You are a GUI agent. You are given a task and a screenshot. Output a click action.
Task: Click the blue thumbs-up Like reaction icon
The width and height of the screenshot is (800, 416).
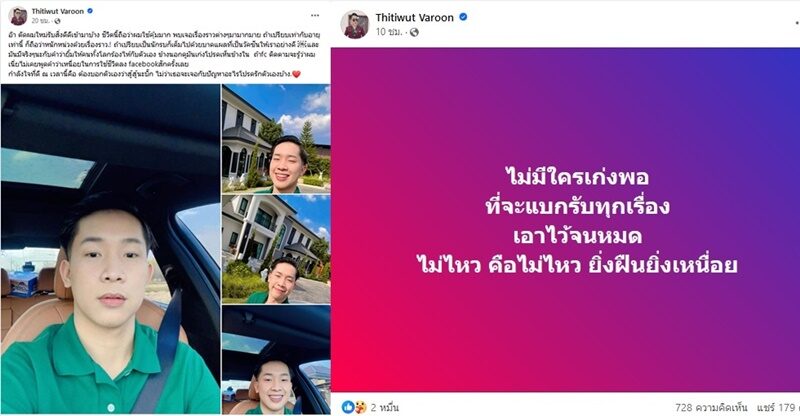coord(348,407)
